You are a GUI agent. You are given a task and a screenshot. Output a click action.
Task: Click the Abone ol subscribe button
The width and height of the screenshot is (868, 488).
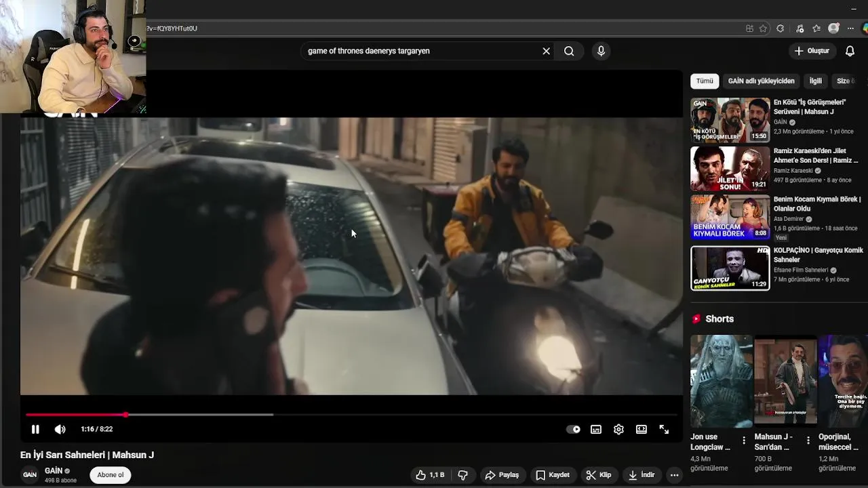tap(111, 475)
